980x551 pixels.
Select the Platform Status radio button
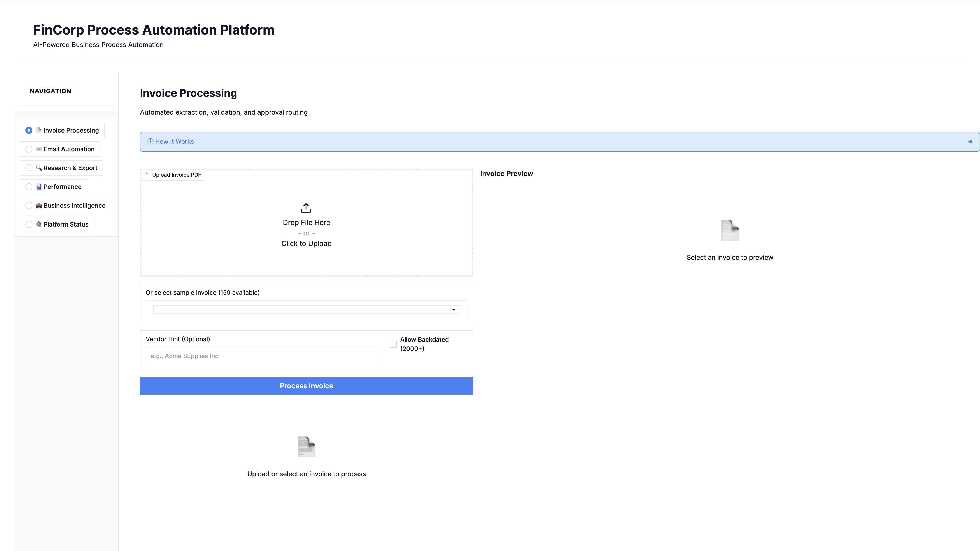[x=29, y=224]
